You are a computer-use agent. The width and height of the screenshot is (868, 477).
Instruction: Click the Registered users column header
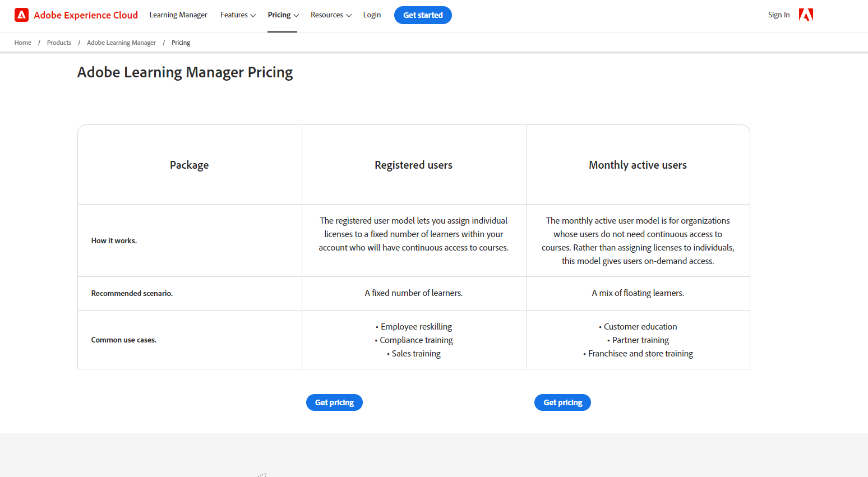414,165
